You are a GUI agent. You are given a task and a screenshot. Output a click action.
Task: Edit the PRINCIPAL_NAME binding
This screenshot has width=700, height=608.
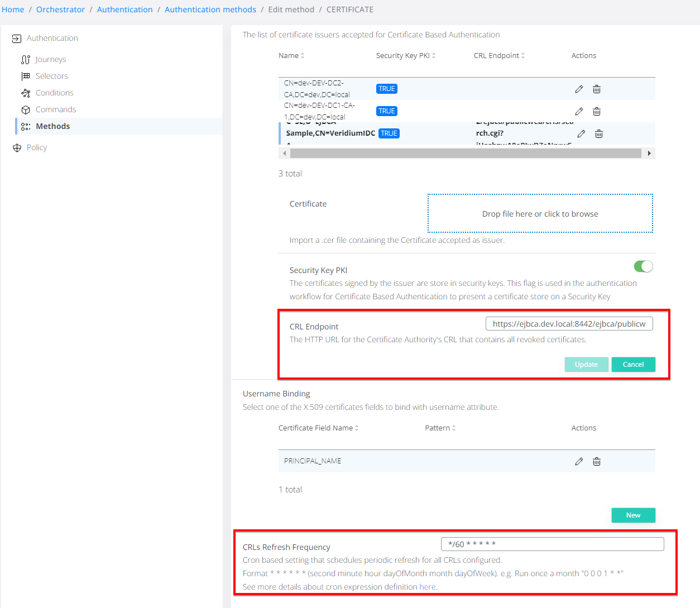(x=579, y=462)
